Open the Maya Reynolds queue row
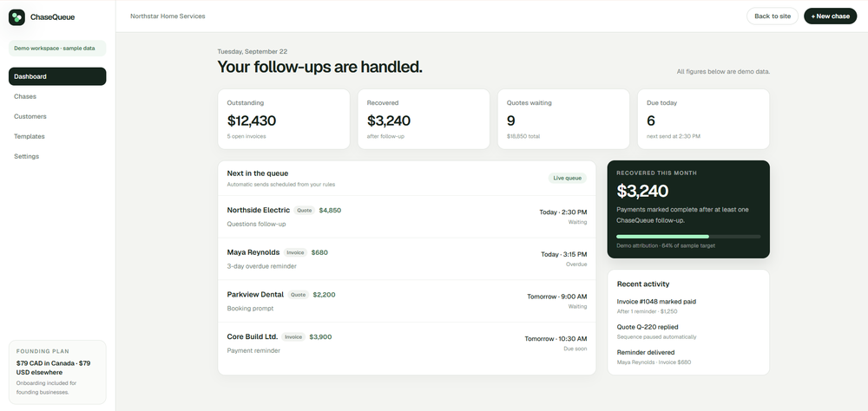Image resolution: width=868 pixels, height=411 pixels. pos(407,259)
